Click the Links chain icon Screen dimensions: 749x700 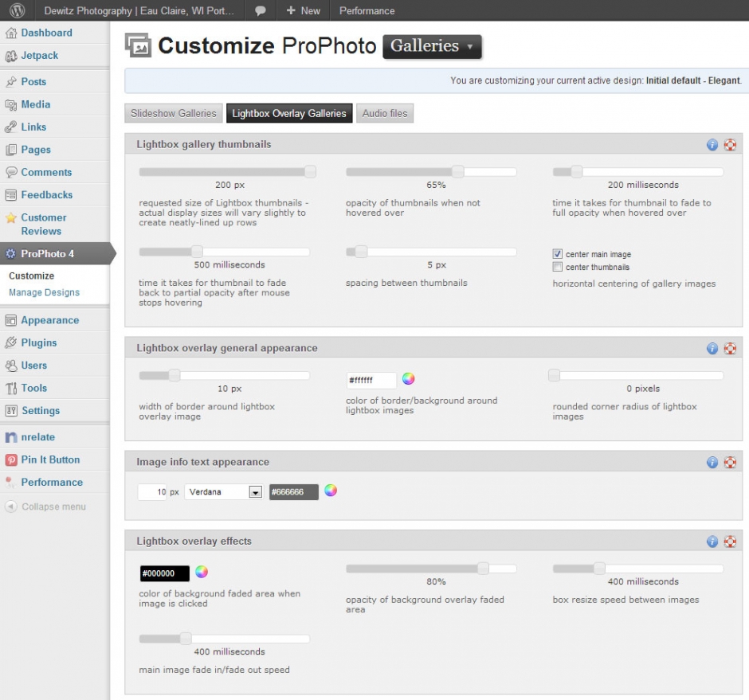point(11,127)
